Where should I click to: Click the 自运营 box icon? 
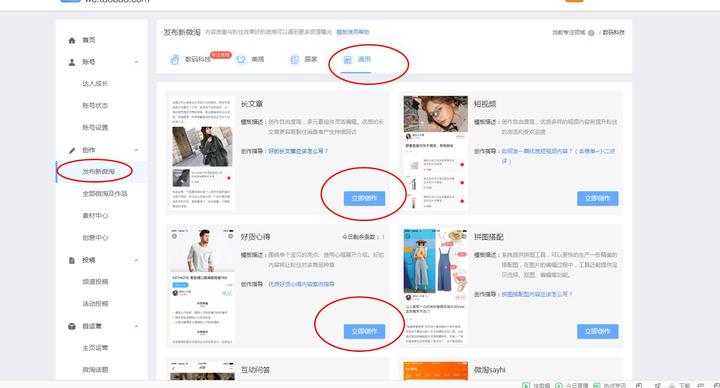72,326
